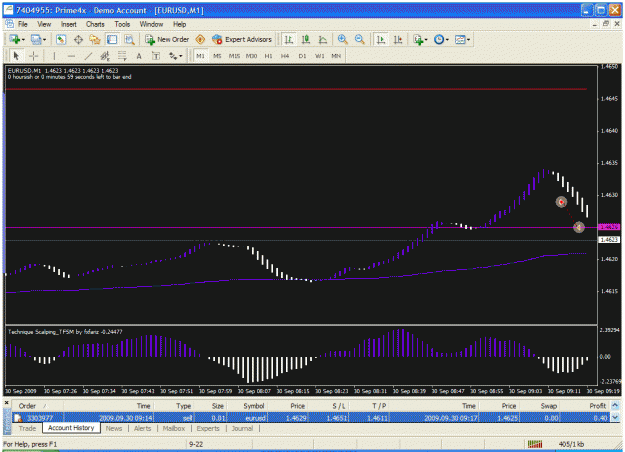Toggle the Expert Advisors button
This screenshot has width=625, height=452.
pyautogui.click(x=242, y=39)
